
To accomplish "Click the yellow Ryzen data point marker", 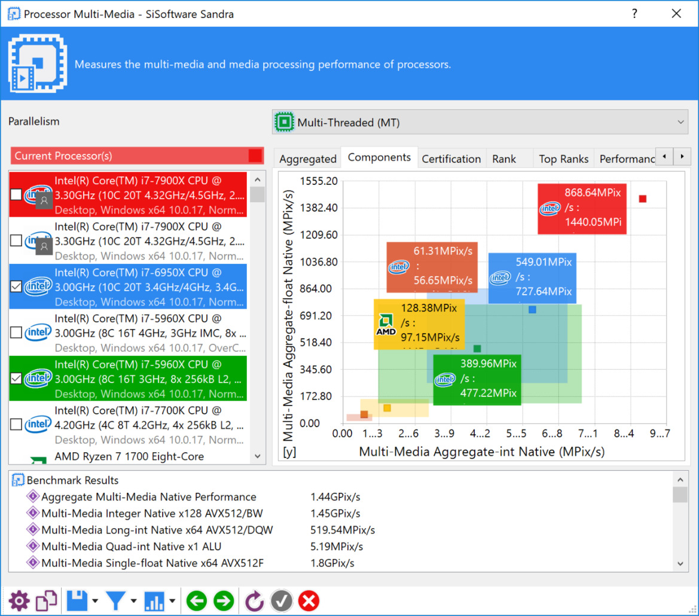I will [387, 408].
